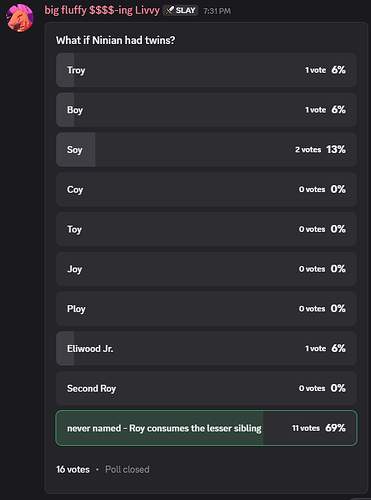Click the 69% result percentage
This screenshot has height=500, width=371.
[335, 428]
